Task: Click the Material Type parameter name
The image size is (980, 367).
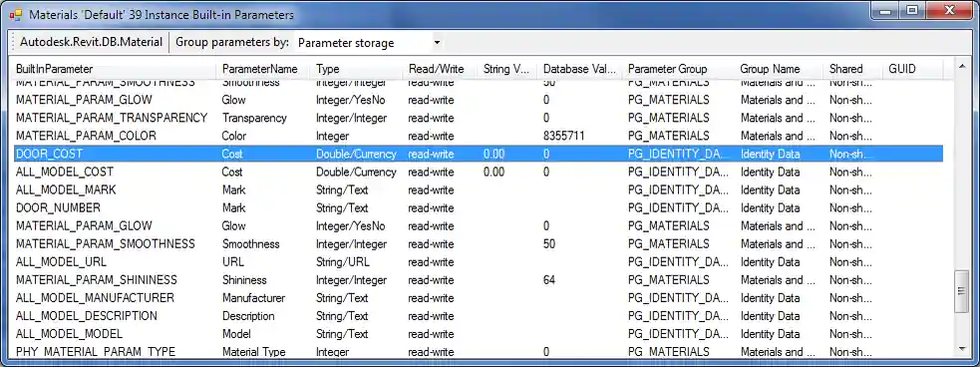Action: click(253, 352)
